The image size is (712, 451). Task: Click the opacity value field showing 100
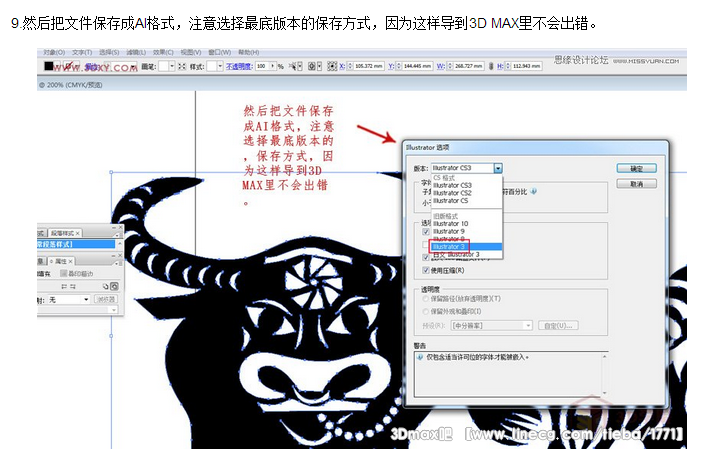click(x=263, y=66)
